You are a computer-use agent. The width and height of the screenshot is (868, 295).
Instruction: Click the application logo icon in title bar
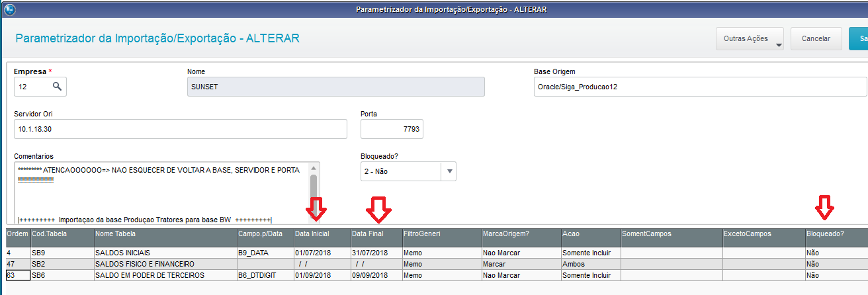pos(10,9)
